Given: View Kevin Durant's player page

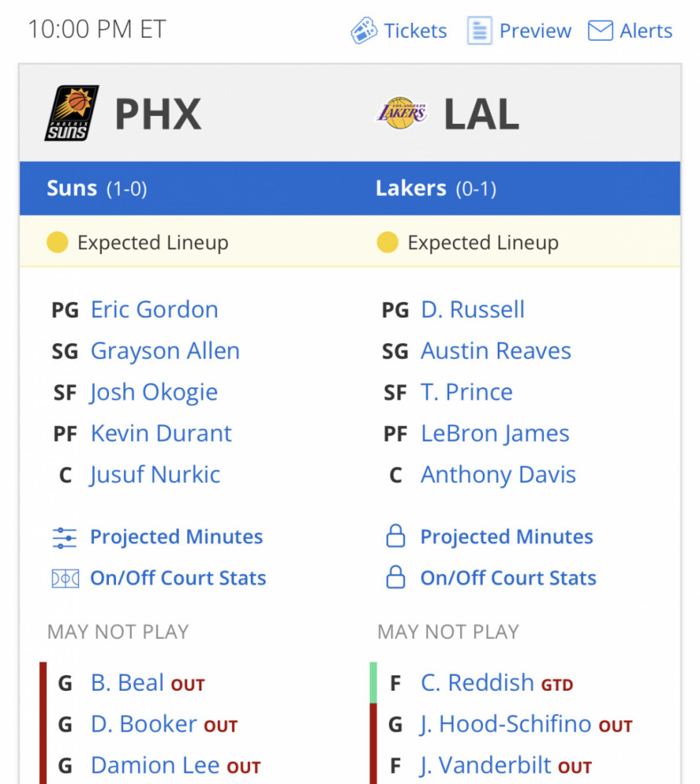Looking at the screenshot, I should pos(161,434).
